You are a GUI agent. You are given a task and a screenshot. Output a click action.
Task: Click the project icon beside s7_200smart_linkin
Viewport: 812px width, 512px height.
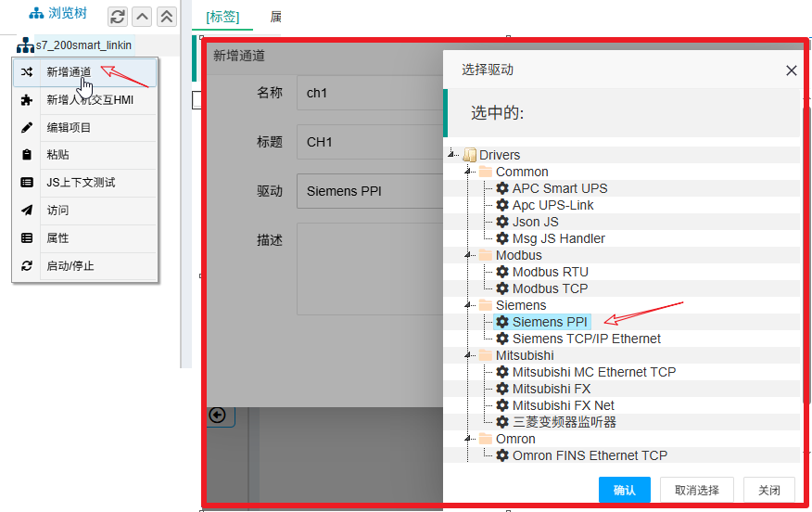click(25, 45)
